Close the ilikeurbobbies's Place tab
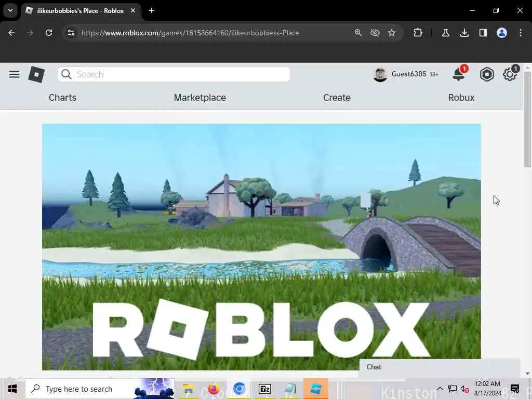 133,10
